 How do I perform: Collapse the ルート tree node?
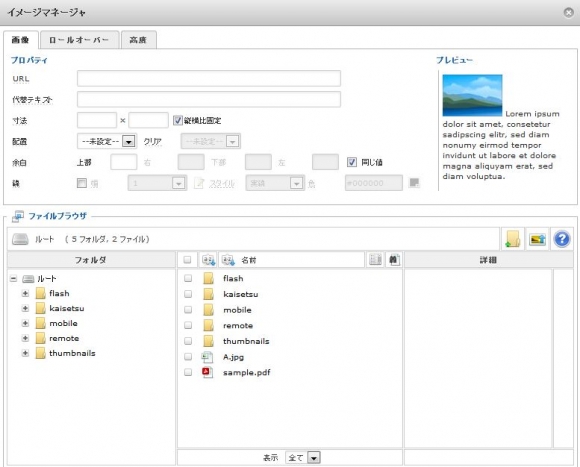pos(14,279)
